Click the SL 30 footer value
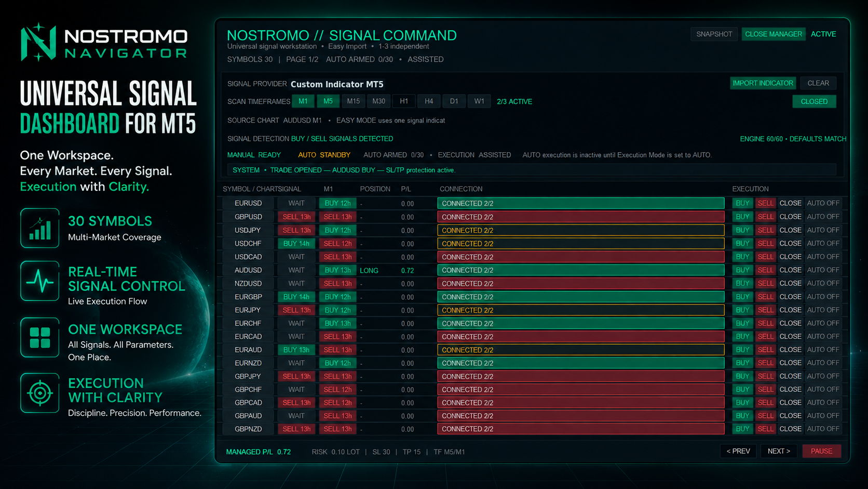 [x=381, y=452]
